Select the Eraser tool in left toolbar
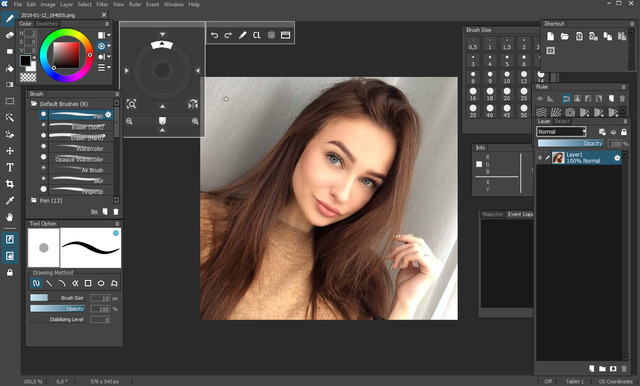This screenshot has width=640, height=386. pos(9,35)
